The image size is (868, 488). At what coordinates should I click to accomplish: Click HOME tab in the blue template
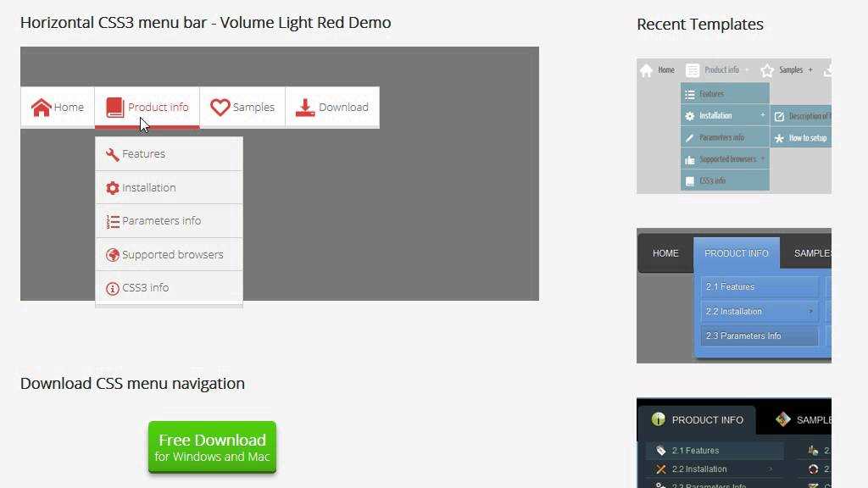coord(665,253)
